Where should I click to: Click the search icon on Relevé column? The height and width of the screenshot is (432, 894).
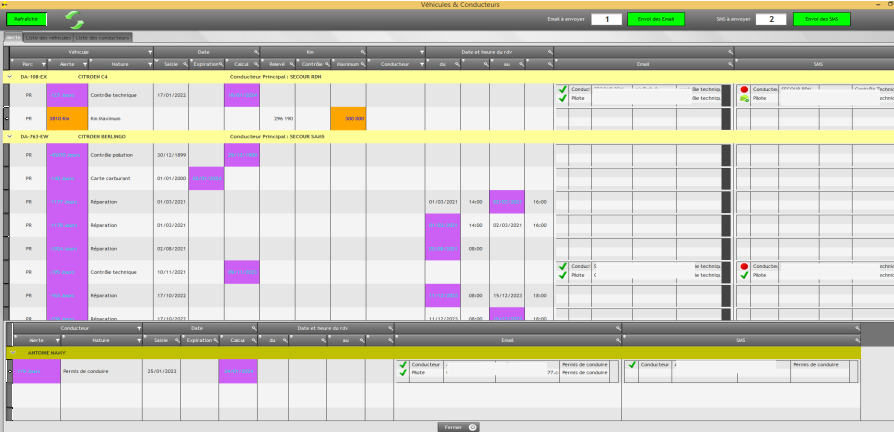click(x=291, y=64)
